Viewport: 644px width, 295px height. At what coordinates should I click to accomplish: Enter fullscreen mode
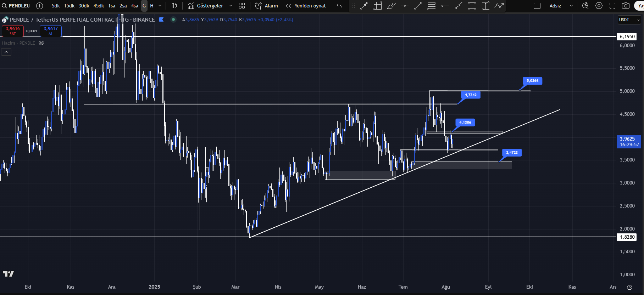[x=612, y=6]
